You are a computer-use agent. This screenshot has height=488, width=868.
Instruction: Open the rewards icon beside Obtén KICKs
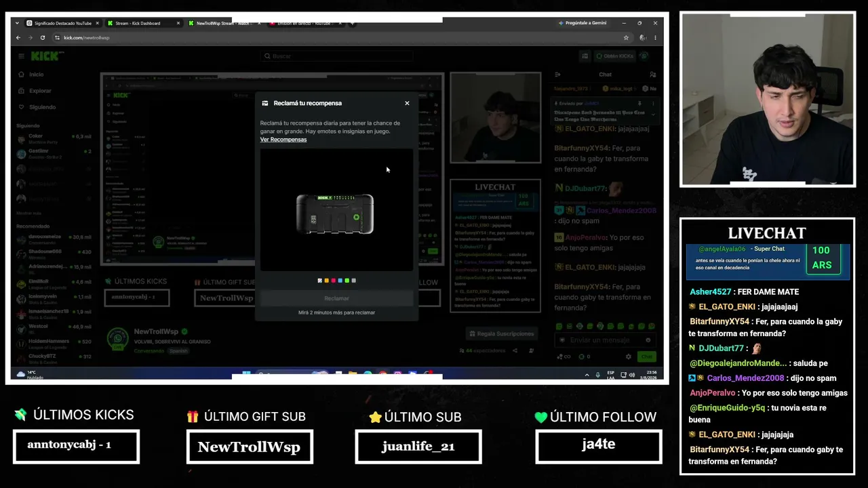585,56
